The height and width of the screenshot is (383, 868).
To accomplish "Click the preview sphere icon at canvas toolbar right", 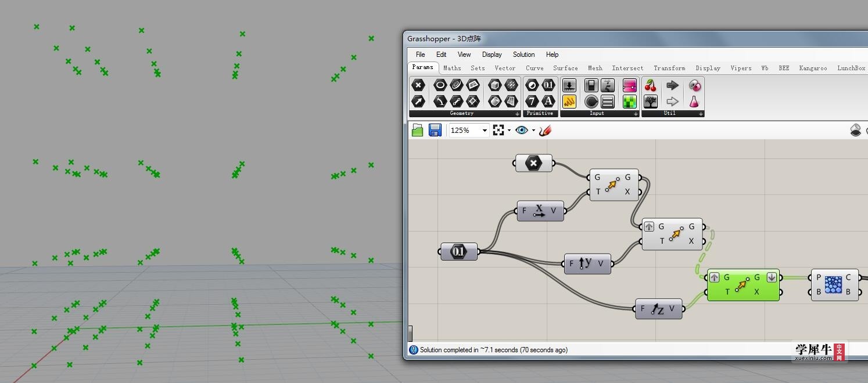I will (x=855, y=130).
